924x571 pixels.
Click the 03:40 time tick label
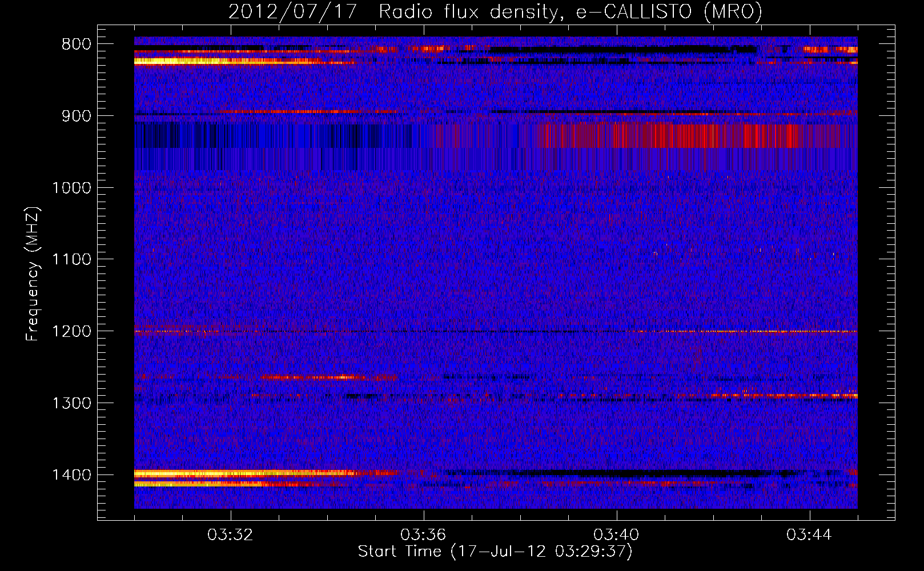617,535
